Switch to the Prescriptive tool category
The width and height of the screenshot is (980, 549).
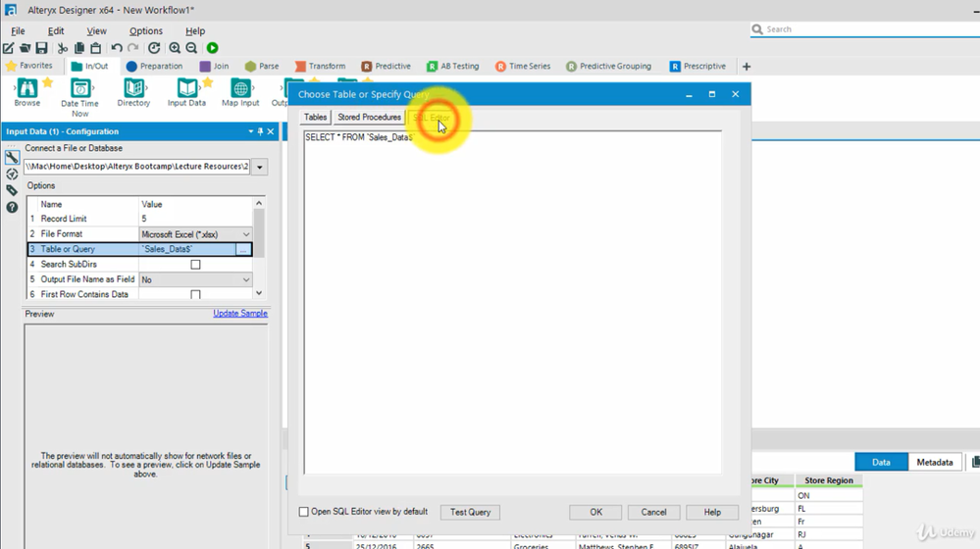coord(697,66)
